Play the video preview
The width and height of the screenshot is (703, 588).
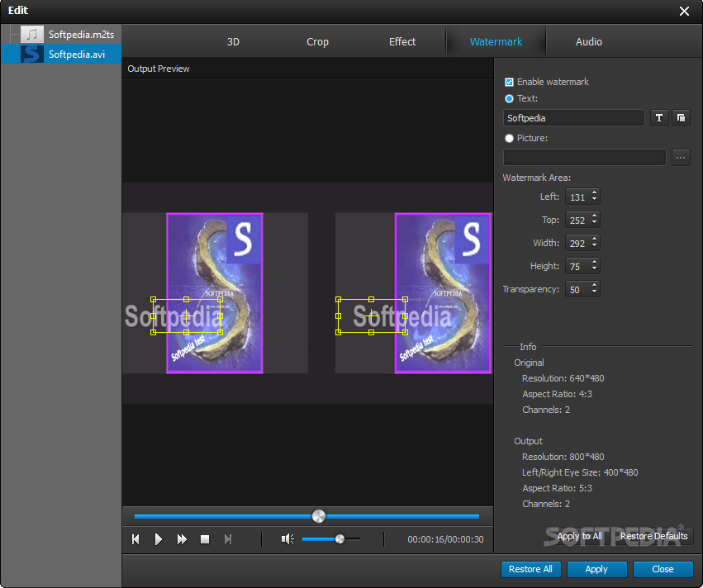159,539
